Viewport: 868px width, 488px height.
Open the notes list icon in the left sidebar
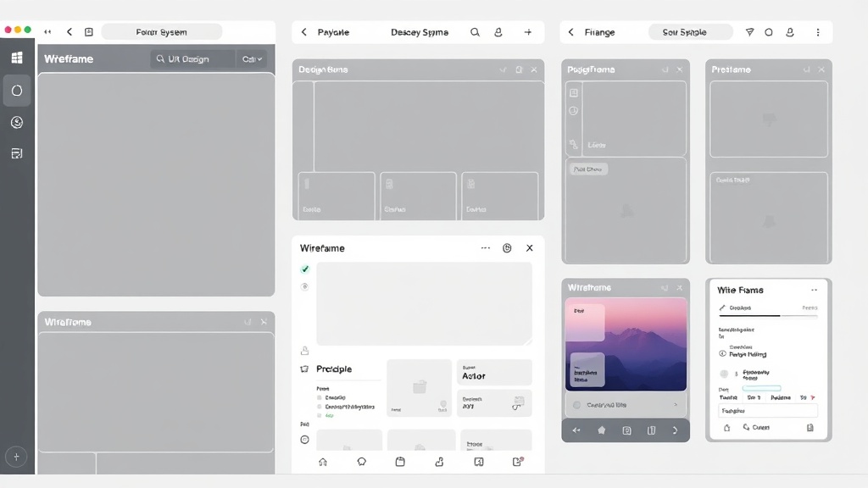coord(17,153)
